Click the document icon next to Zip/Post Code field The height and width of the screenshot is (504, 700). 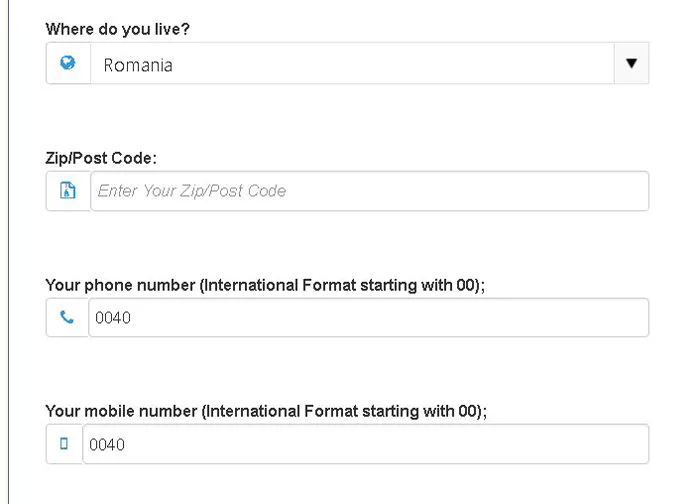(68, 191)
